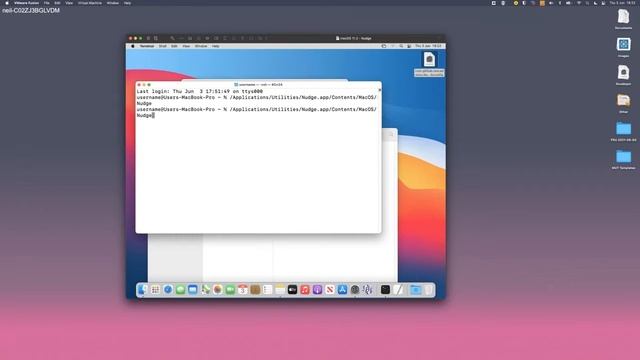Open Maps from the VM dock
This screenshot has width=640, height=360.
coord(205,290)
